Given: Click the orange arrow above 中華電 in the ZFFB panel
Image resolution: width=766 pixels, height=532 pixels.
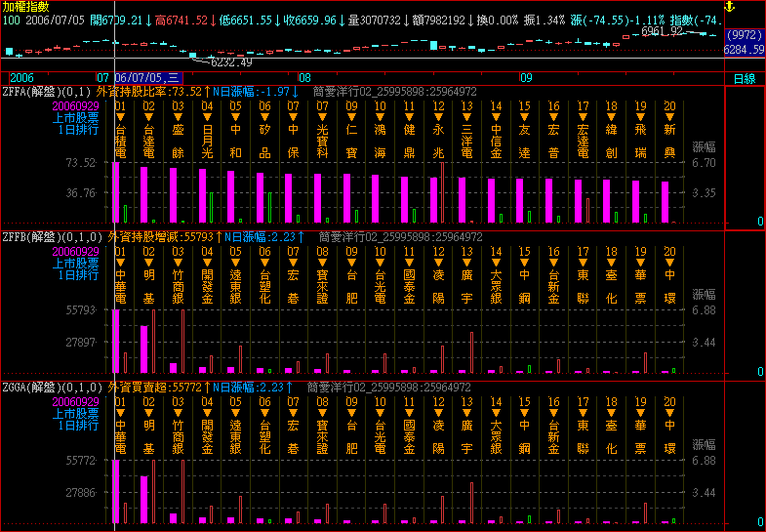Looking at the screenshot, I should click(x=121, y=264).
